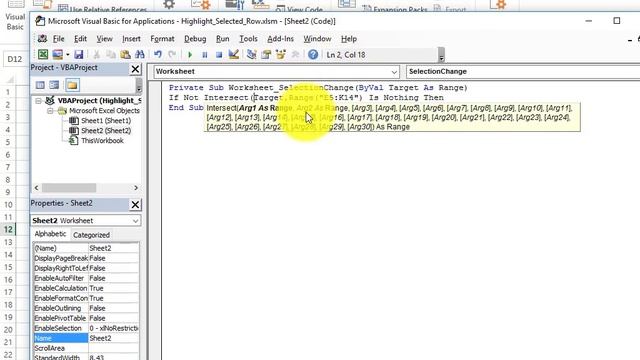Image resolution: width=640 pixels, height=360 pixels.
Task: Click the Excel Name Box showing D12
Action: [x=15, y=59]
